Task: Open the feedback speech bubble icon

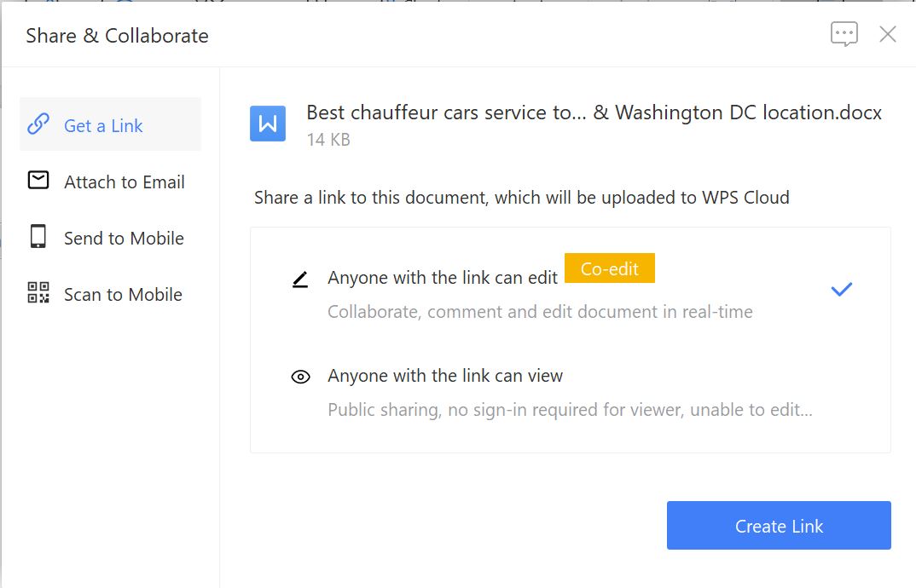Action: tap(844, 34)
